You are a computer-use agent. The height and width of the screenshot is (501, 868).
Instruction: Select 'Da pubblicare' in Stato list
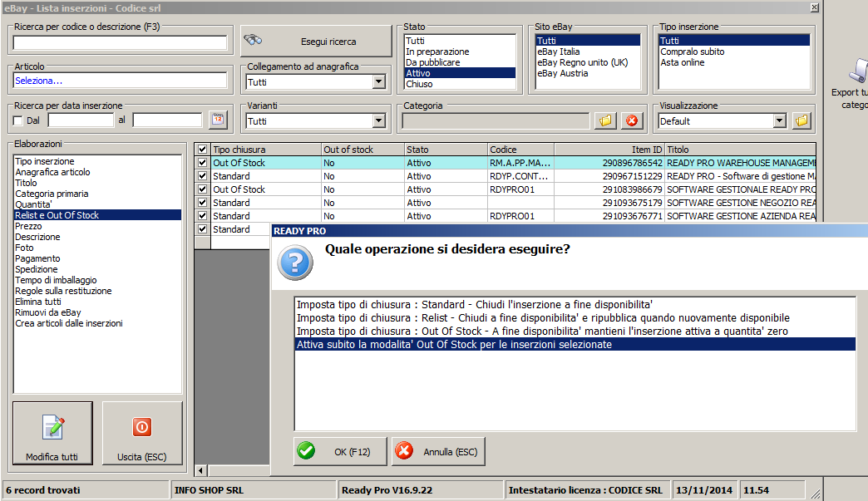(x=433, y=62)
